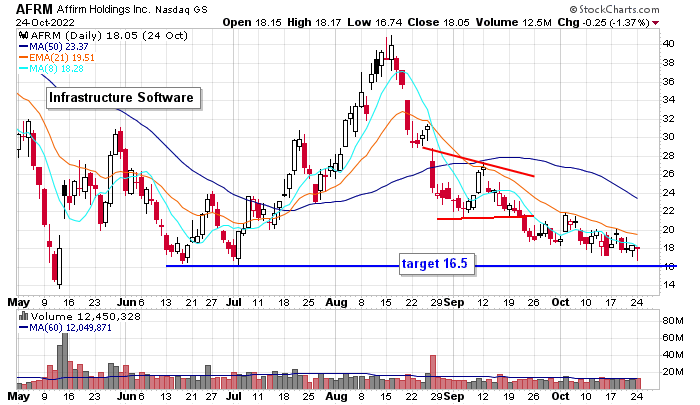
Task: Click the volume bar icon beside Volume legend
Action: [24, 317]
